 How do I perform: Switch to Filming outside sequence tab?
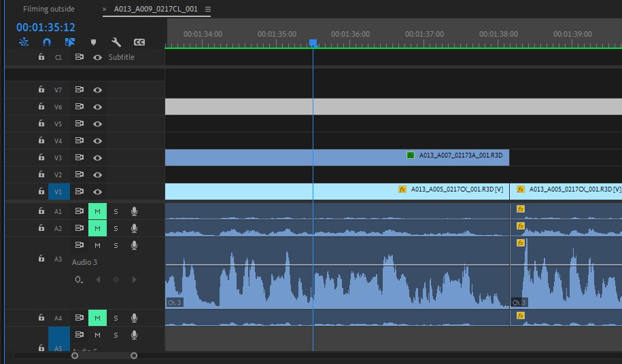click(49, 9)
